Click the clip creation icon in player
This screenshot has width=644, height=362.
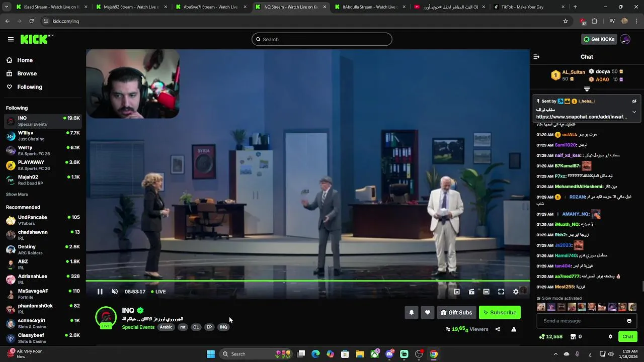tap(471, 292)
